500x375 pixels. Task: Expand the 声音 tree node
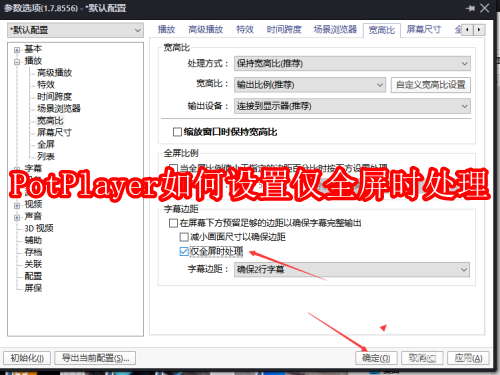pos(17,218)
